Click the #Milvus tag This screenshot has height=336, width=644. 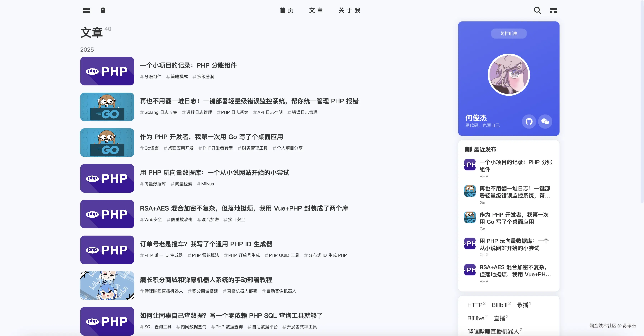click(205, 184)
